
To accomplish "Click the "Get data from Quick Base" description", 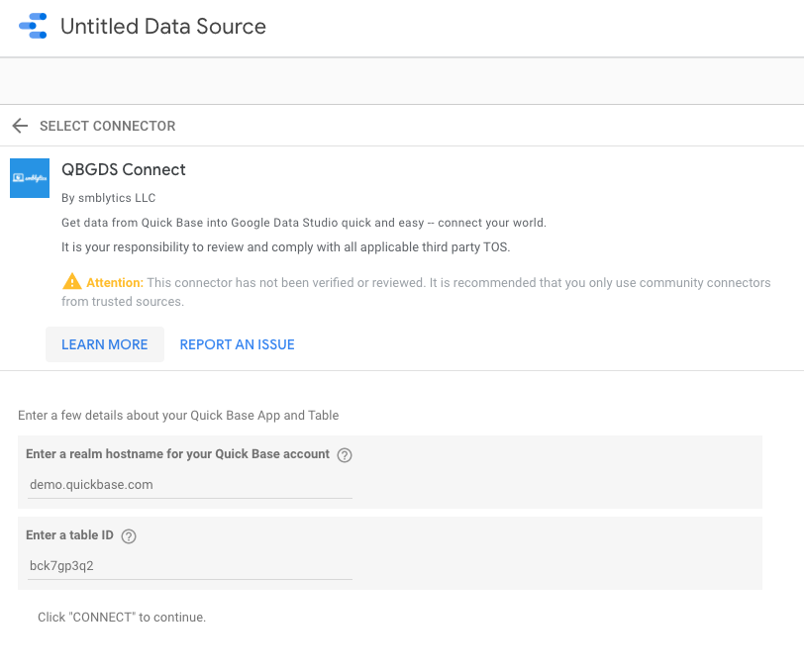I will tap(304, 223).
